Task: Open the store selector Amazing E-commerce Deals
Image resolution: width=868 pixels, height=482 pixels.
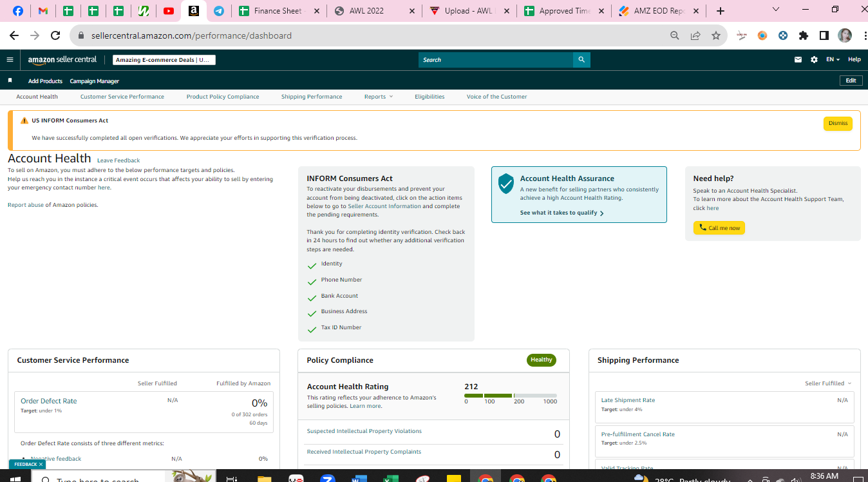Action: [164, 60]
